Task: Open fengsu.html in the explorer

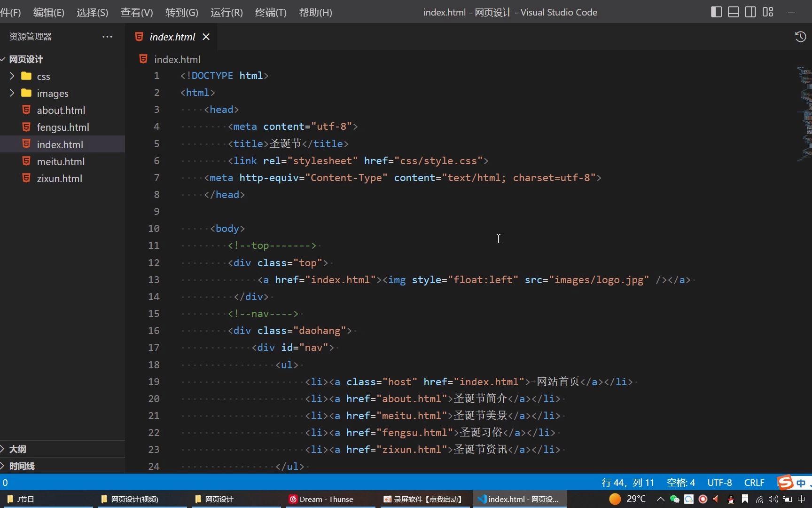Action: point(63,127)
